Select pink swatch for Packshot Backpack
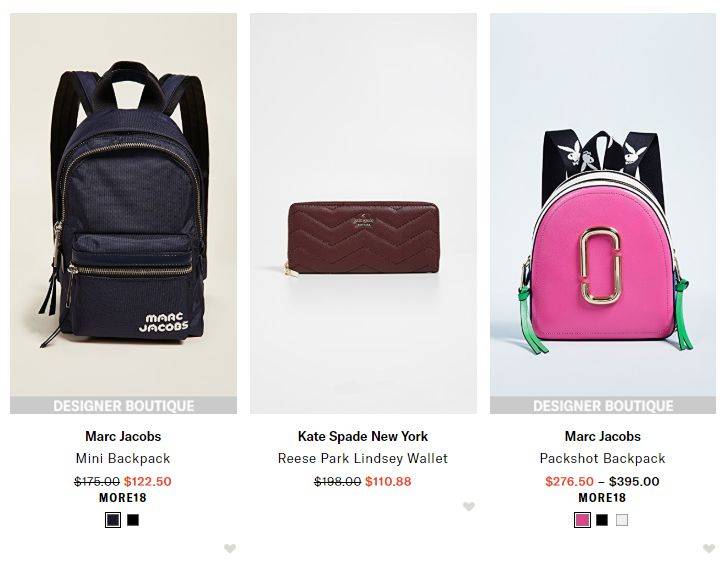The height and width of the screenshot is (563, 724). (x=583, y=520)
